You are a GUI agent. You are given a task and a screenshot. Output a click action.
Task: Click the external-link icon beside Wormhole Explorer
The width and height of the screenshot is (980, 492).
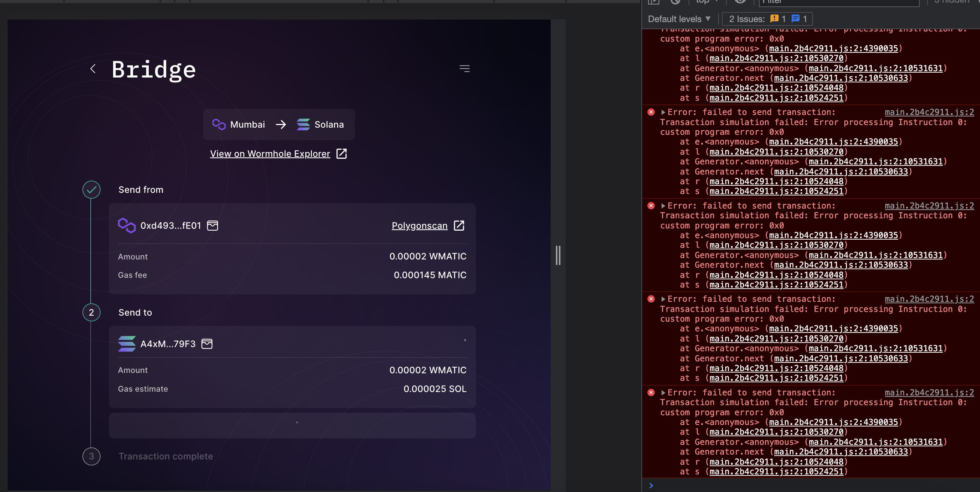(x=341, y=154)
